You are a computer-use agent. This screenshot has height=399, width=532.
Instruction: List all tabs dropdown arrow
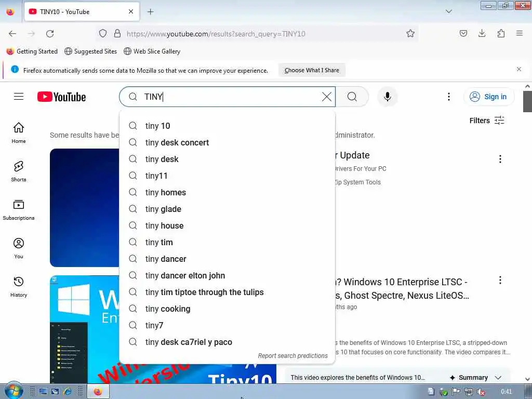448,11
